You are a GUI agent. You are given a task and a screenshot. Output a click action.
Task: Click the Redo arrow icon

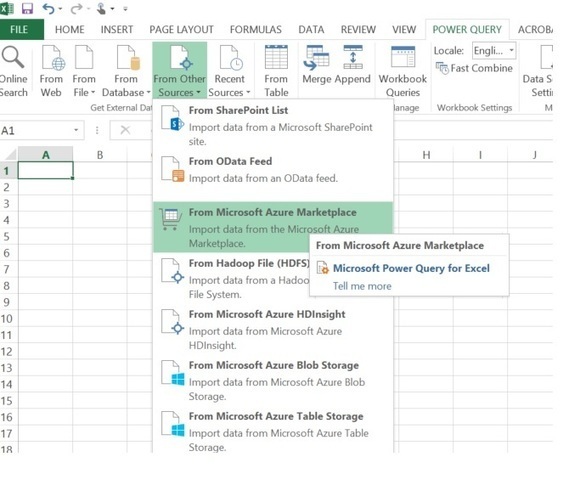tap(76, 8)
